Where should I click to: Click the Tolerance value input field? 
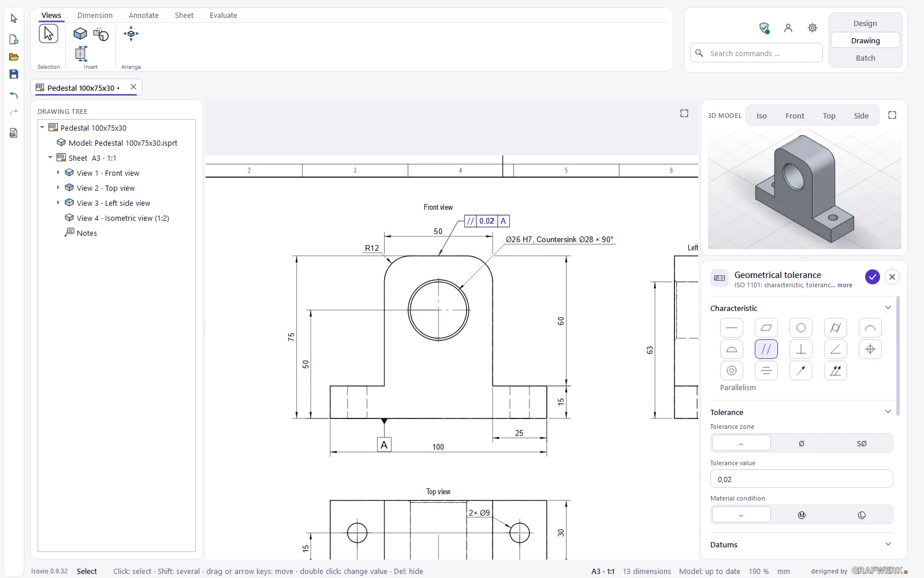pyautogui.click(x=802, y=479)
